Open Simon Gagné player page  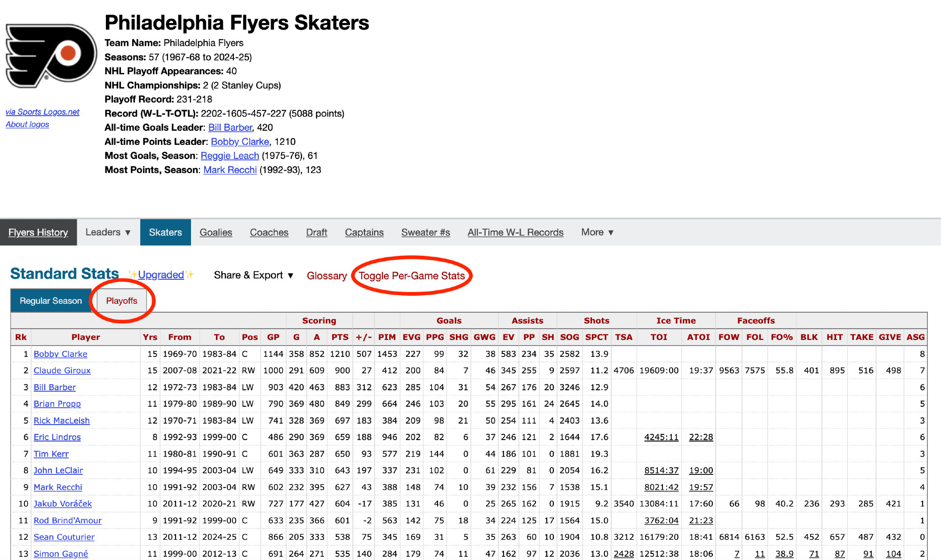[x=61, y=554]
